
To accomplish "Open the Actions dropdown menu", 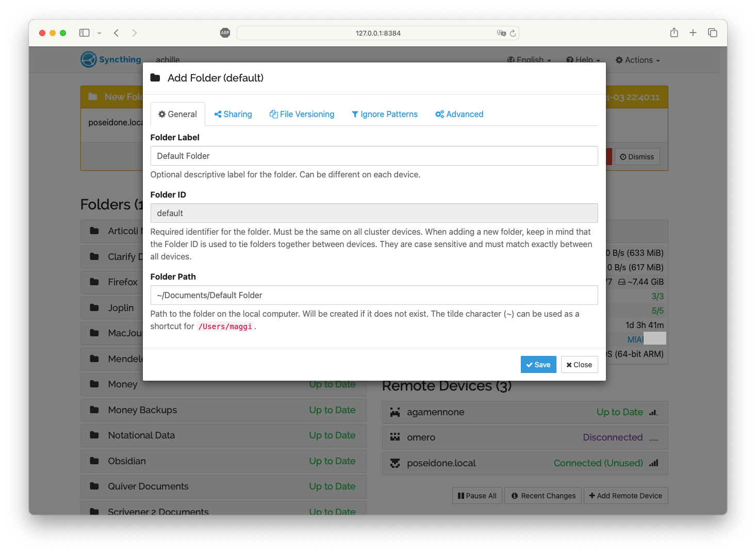I will 637,60.
